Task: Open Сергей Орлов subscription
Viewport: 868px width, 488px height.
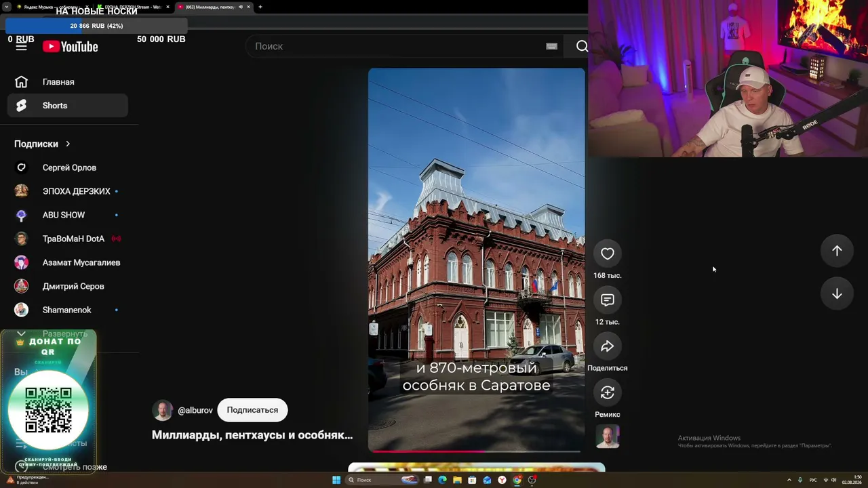Action: click(68, 167)
